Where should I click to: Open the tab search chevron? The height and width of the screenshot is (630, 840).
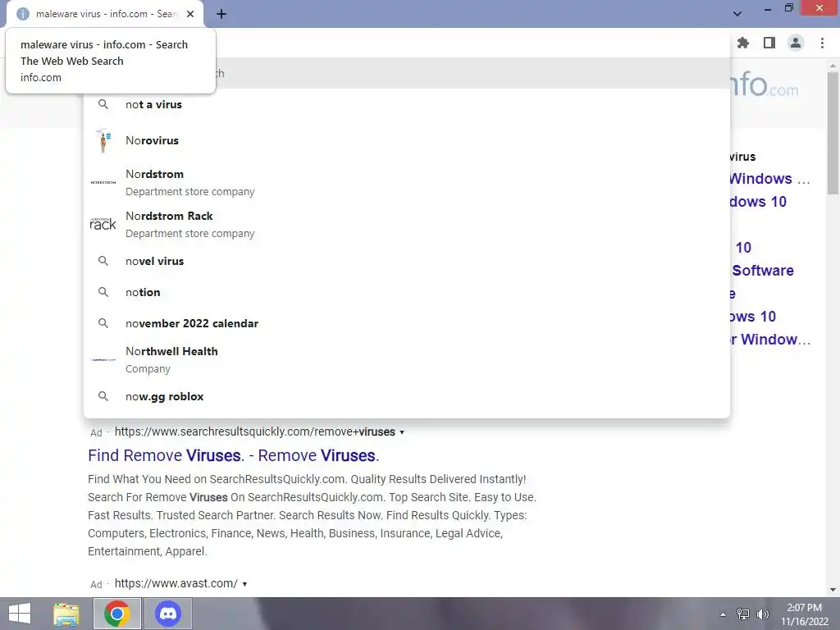tap(737, 14)
